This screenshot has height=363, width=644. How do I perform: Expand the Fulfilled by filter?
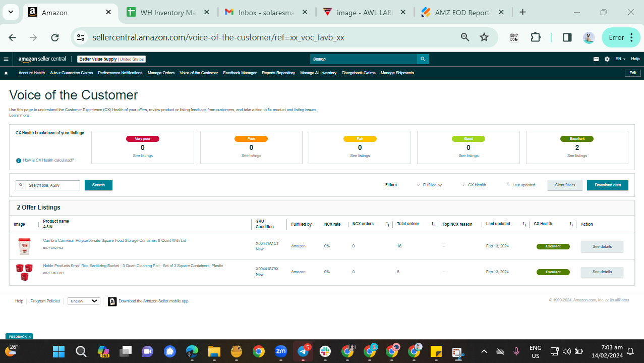tap(429, 185)
